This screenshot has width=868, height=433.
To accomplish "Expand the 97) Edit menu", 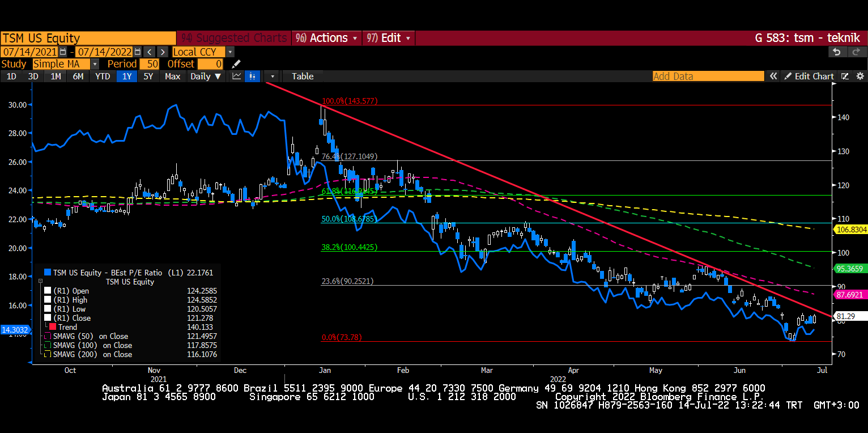I will pos(389,38).
